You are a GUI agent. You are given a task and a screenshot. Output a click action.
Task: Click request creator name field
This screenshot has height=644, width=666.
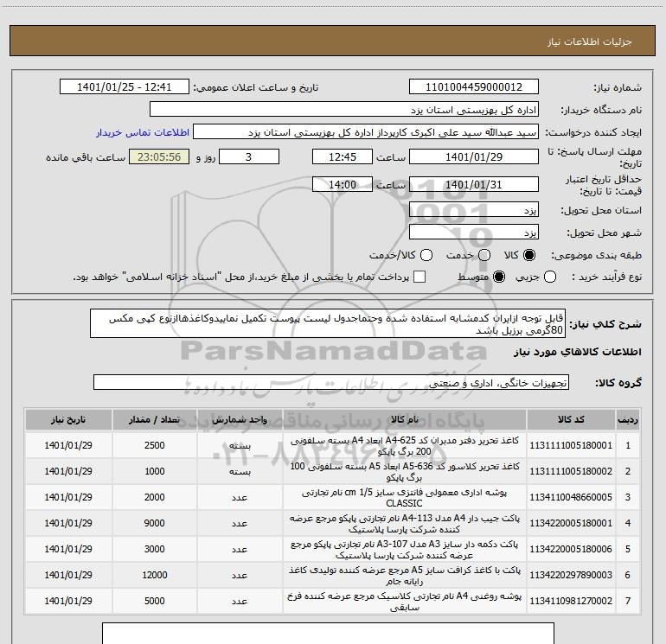[366, 132]
